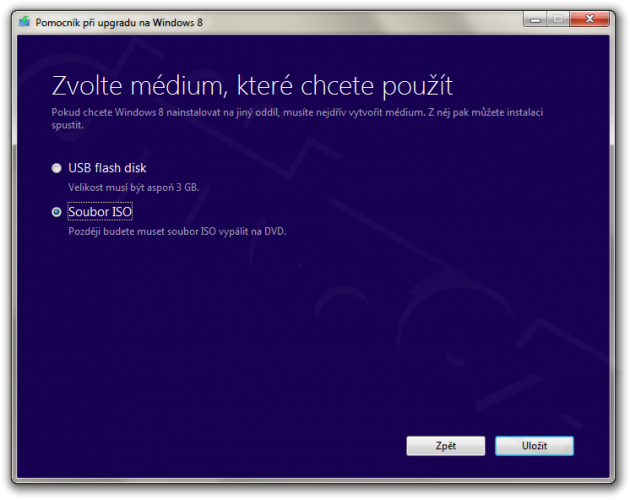Screen dimensions: 630x500
Task: Click 'Velikost musí být aspoň 3 GB.' text
Action: coord(134,187)
